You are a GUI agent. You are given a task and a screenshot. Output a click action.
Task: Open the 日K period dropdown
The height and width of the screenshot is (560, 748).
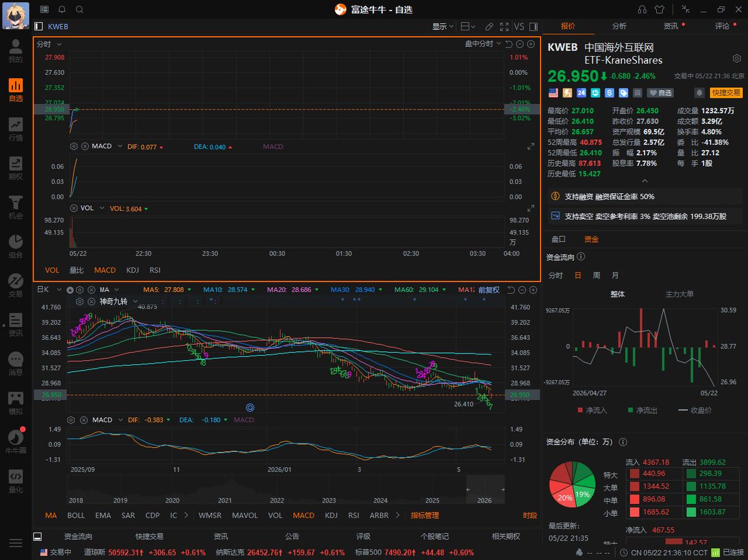coord(49,290)
